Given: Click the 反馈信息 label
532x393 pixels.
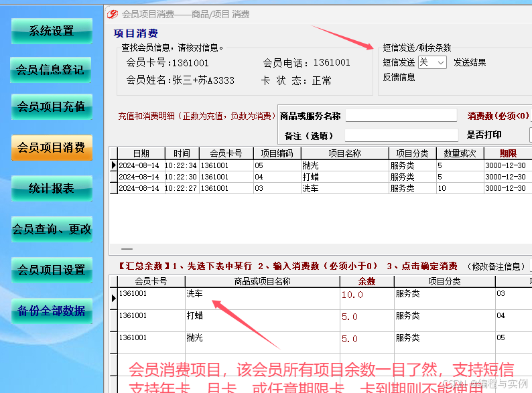Looking at the screenshot, I should tap(399, 77).
